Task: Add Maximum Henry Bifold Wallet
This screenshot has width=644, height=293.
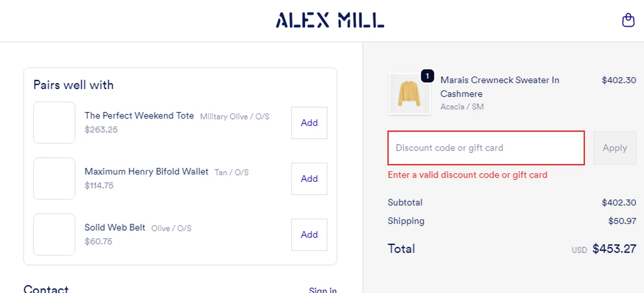Action: point(309,178)
